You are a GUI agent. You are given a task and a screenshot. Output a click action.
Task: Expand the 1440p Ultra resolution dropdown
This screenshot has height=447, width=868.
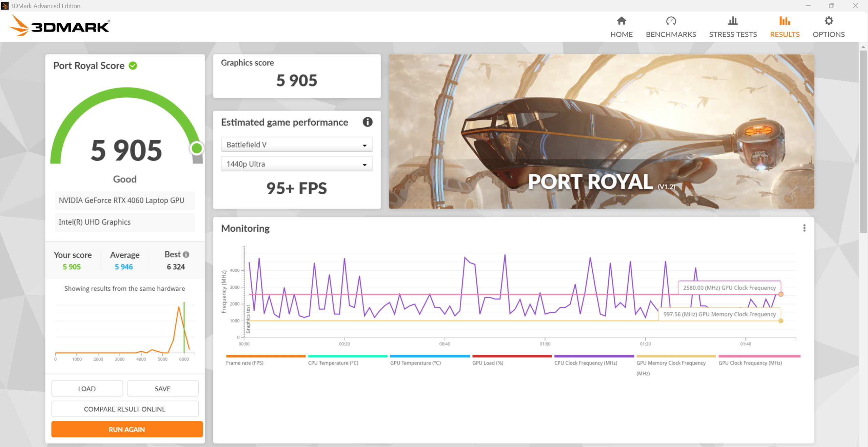coord(297,164)
